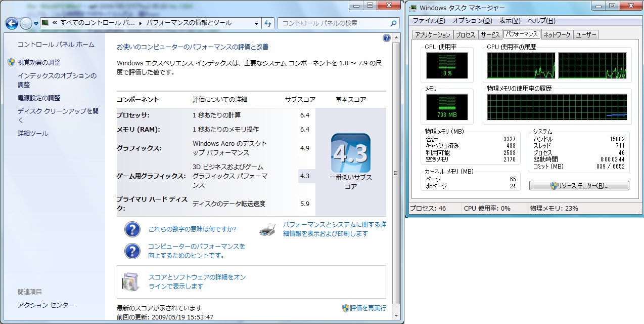Viewport: 644px width, 324px height.
Task: Click グラフィックス subscore value 4.9
Action: coord(305,148)
